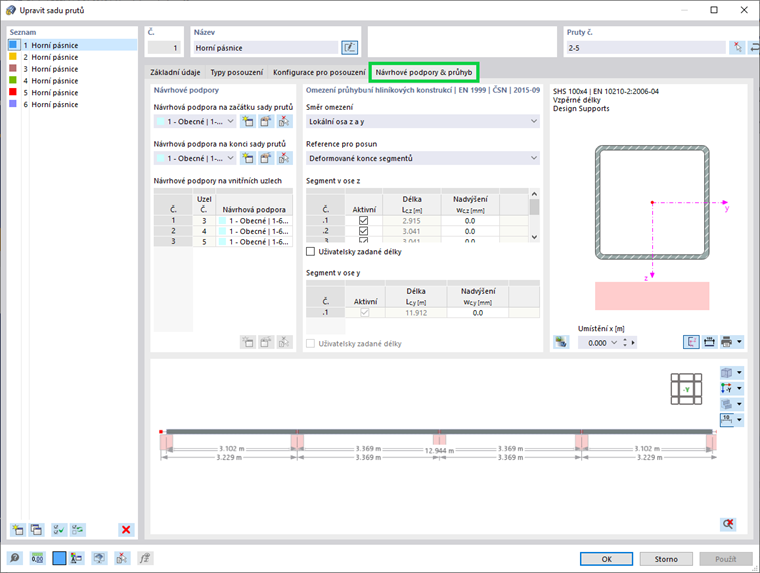Screen dimensions: 760x573
Task: Click invert selection icon below list
Action: pos(78,529)
